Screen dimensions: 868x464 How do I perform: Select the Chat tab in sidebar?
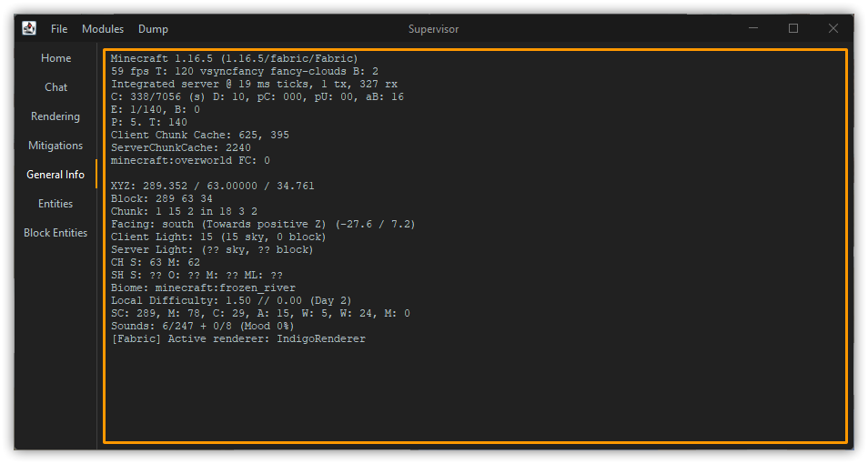(56, 87)
